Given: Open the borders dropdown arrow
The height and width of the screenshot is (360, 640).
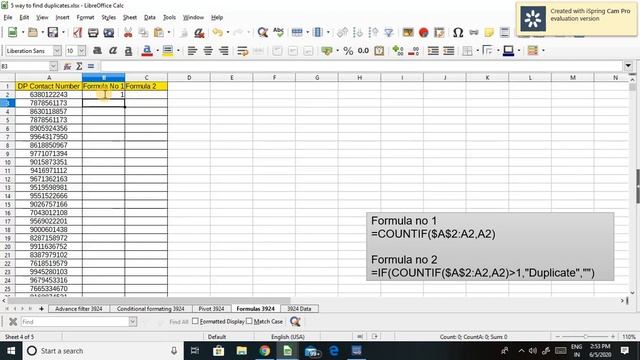Looking at the screenshot, I should [x=477, y=51].
